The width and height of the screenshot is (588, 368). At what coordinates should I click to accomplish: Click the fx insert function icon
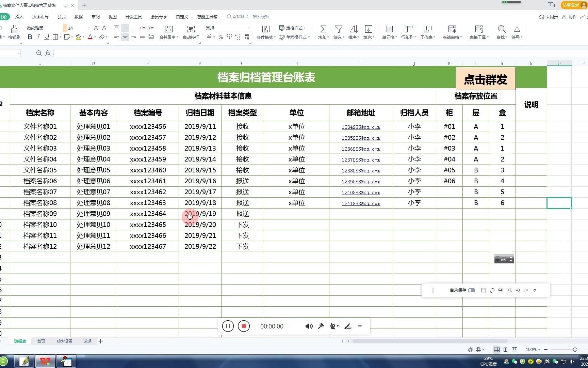(x=48, y=53)
